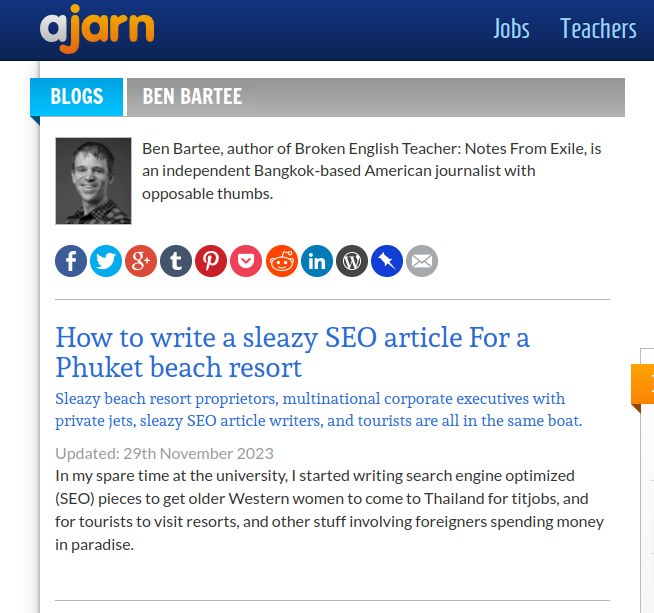654x613 pixels.
Task: Click the paragraph starting 'In my spare time'
Action: click(x=330, y=510)
